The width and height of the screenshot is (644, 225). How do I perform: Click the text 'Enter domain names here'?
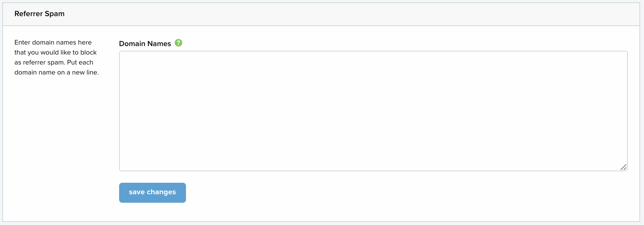coord(53,43)
